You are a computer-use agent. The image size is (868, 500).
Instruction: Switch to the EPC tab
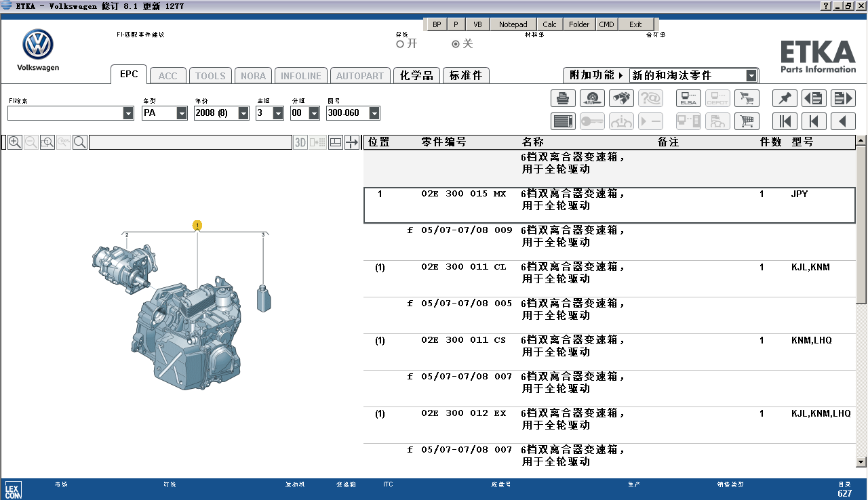129,75
